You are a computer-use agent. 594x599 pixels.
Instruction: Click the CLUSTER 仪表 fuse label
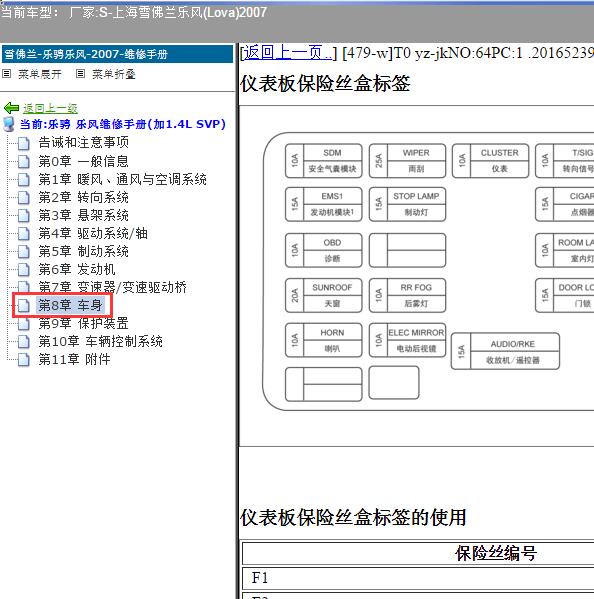(x=490, y=161)
